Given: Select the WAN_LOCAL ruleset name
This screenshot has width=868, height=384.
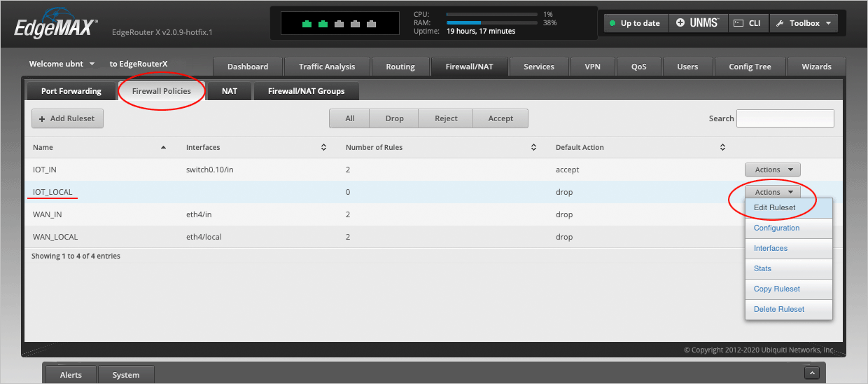Looking at the screenshot, I should 55,237.
